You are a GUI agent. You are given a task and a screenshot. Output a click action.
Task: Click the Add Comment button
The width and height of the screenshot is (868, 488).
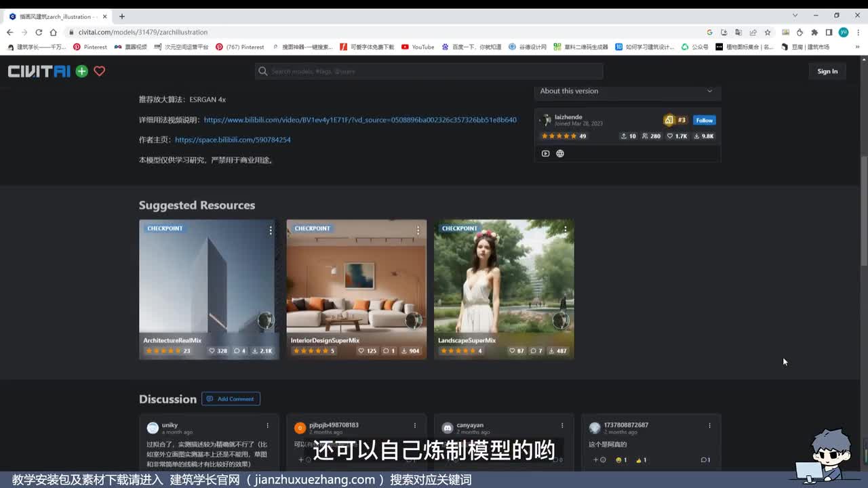coord(231,399)
